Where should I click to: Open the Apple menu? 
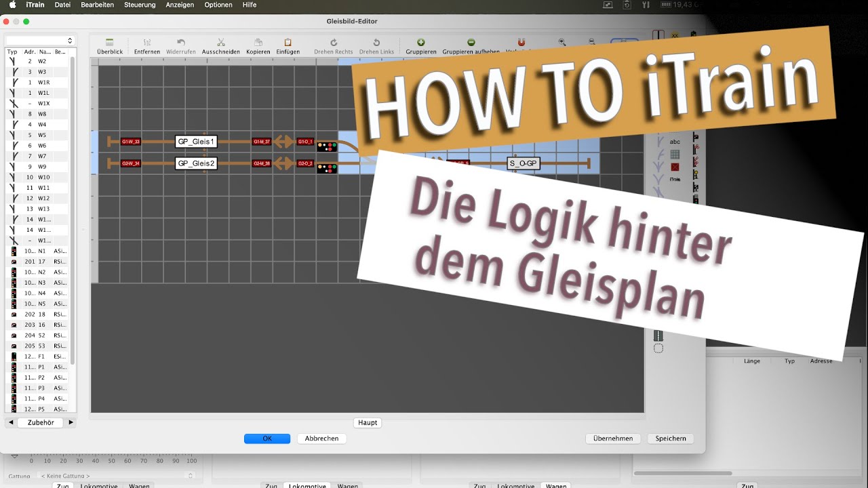point(12,5)
